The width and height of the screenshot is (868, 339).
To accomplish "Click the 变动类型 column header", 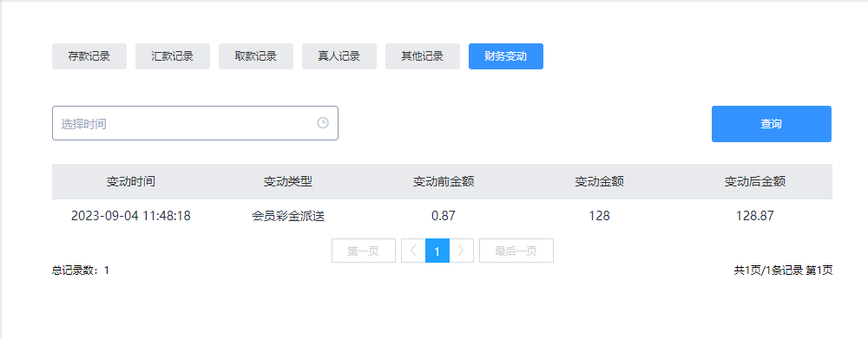I will click(288, 181).
